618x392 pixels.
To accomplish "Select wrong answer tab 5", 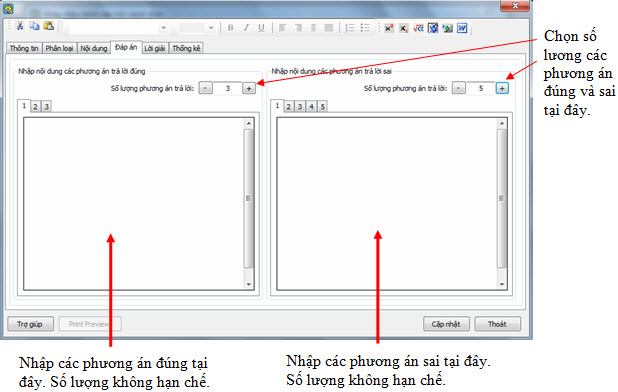I will pyautogui.click(x=322, y=106).
